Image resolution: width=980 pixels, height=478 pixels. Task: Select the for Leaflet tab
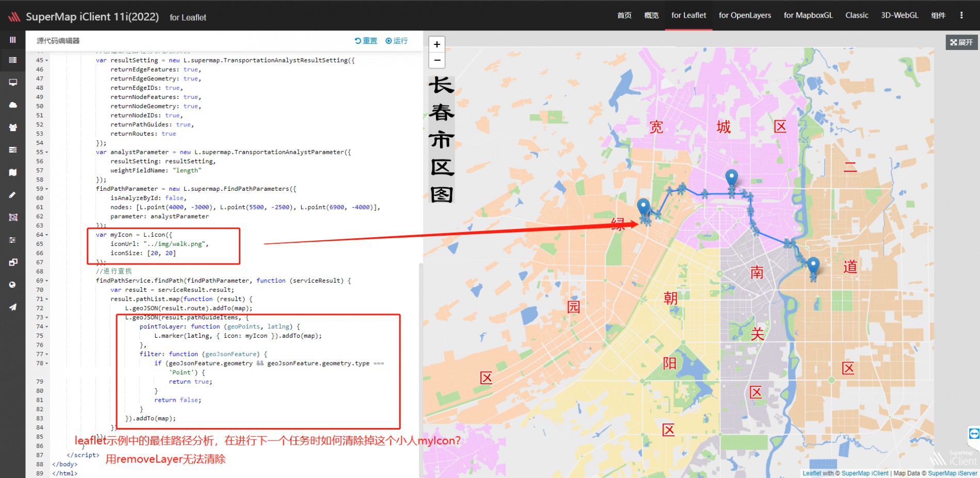(689, 15)
